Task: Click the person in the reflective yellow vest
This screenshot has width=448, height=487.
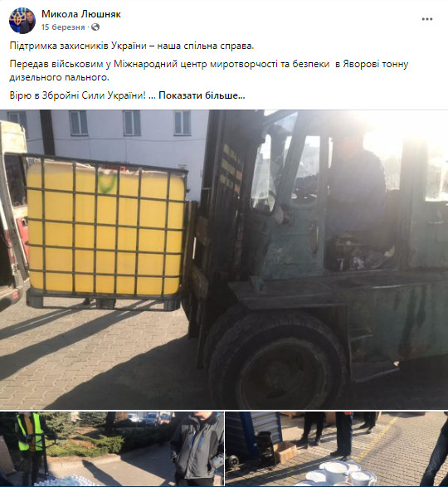Action: 29,447
